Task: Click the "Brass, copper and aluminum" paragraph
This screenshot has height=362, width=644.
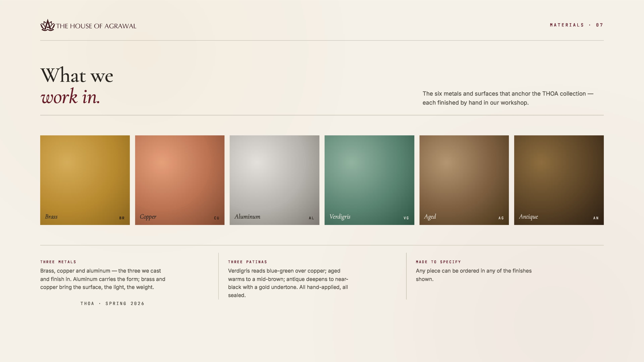Action: tap(103, 279)
